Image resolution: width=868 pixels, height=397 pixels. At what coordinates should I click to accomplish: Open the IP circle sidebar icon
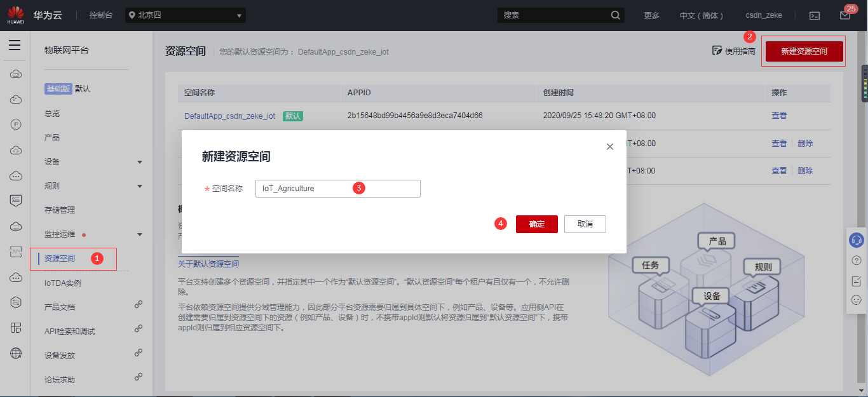(16, 124)
